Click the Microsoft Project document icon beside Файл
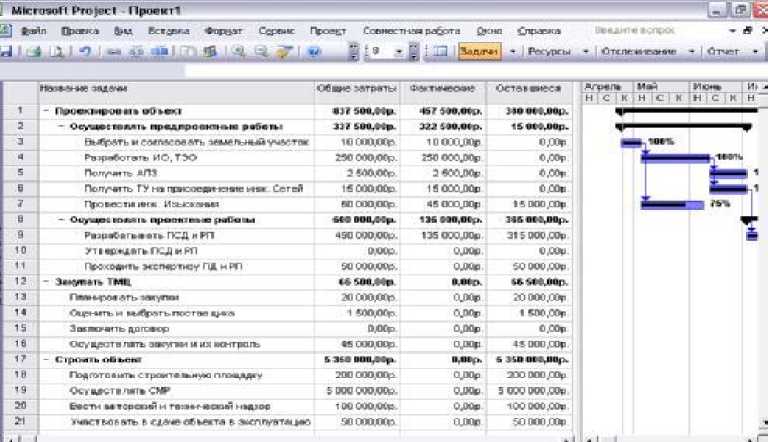Screen dimensions: 768x442 5,30
